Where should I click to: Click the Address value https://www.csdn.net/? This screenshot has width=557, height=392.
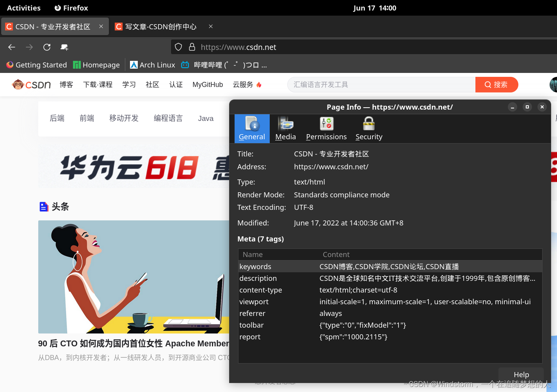tap(331, 167)
